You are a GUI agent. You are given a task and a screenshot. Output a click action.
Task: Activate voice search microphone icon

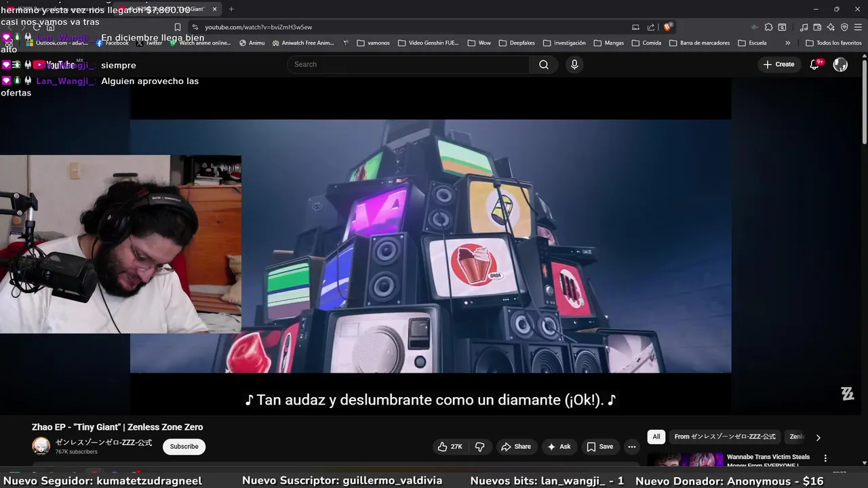(x=574, y=64)
